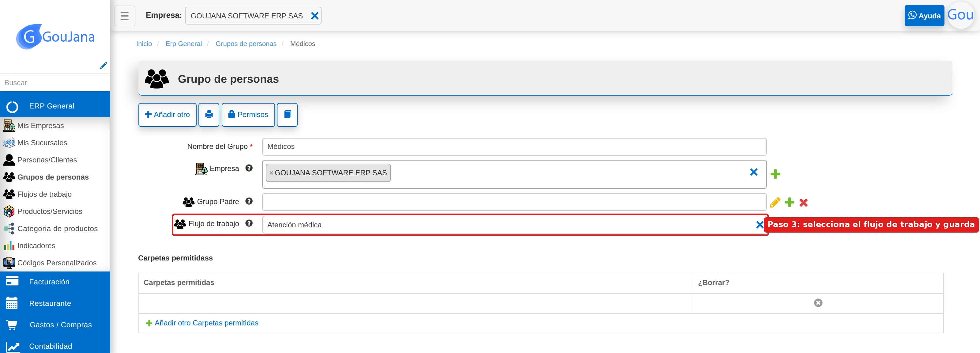Click Añadir otro Carpetas permitidas link
The width and height of the screenshot is (980, 353).
[202, 323]
